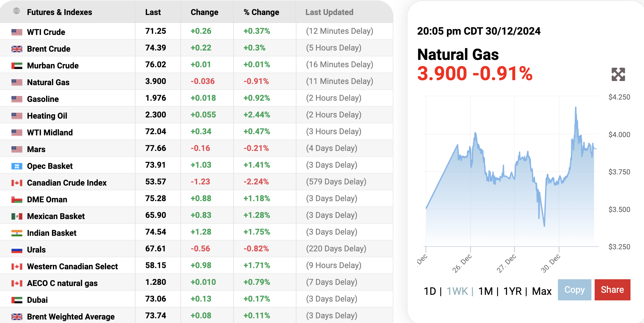This screenshot has height=323, width=644.
Task: Switch chart to 1D timeframe
Action: click(x=430, y=291)
